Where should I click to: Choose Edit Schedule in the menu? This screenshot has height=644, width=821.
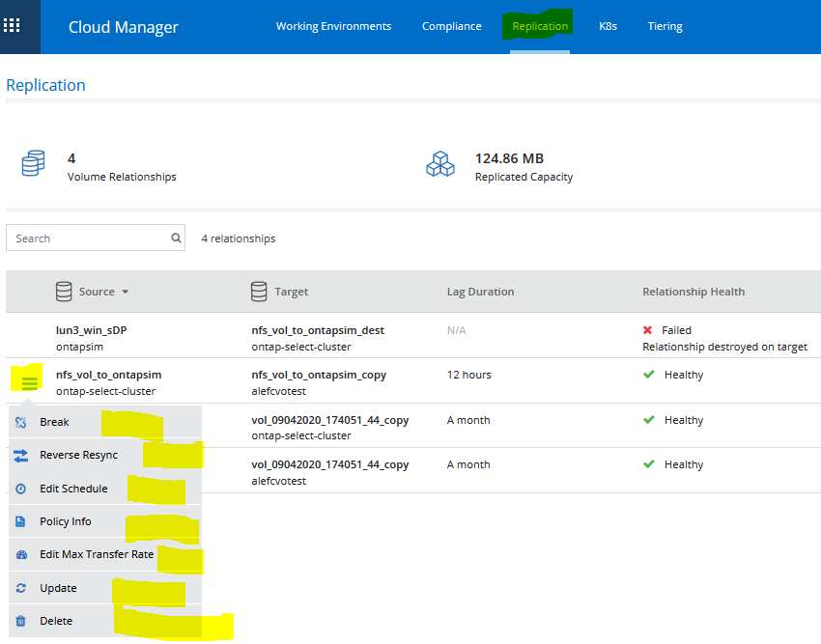[x=105, y=489]
